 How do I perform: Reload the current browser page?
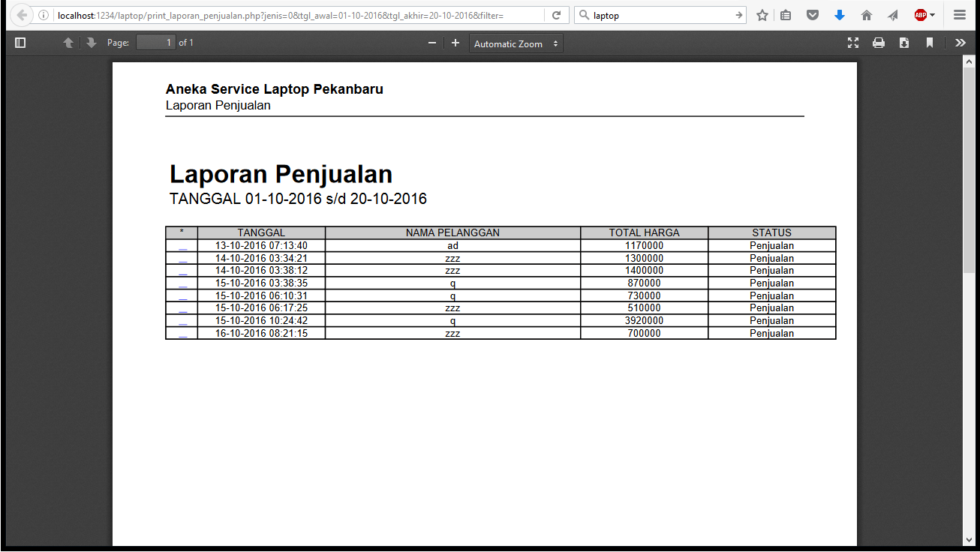pyautogui.click(x=556, y=15)
